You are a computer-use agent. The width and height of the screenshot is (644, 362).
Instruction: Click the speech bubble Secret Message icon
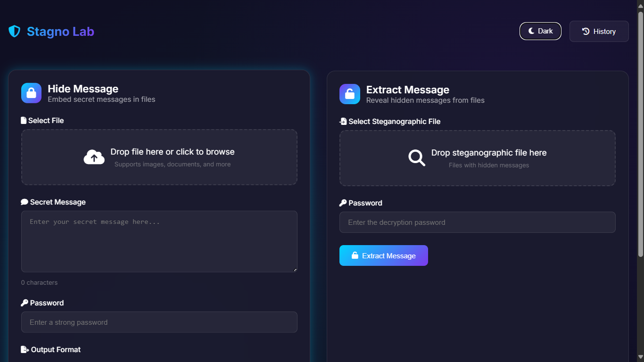[25, 202]
